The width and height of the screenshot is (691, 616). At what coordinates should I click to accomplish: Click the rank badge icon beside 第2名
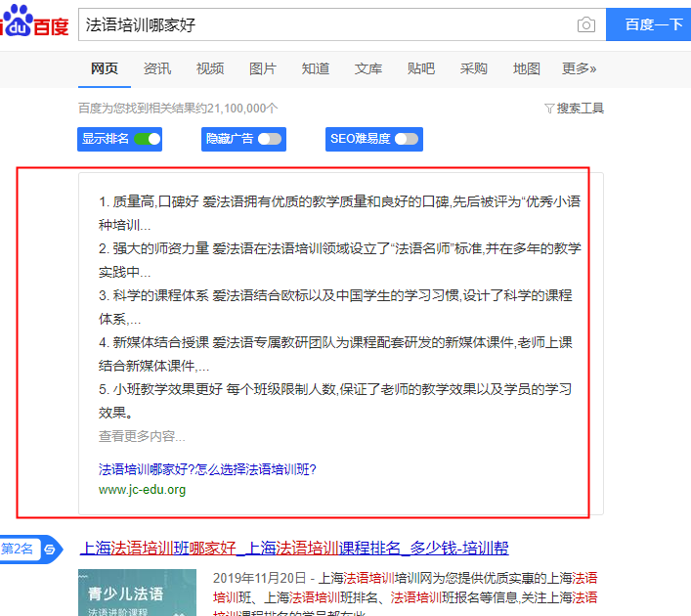(50, 549)
